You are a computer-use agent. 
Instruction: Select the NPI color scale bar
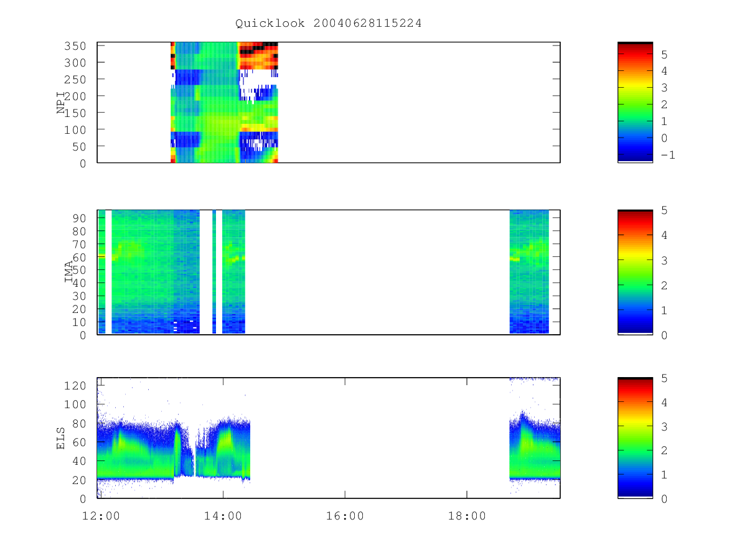point(635,102)
